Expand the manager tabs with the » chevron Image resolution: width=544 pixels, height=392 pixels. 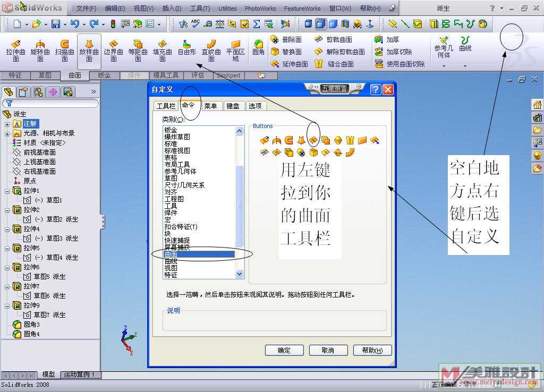click(x=93, y=91)
